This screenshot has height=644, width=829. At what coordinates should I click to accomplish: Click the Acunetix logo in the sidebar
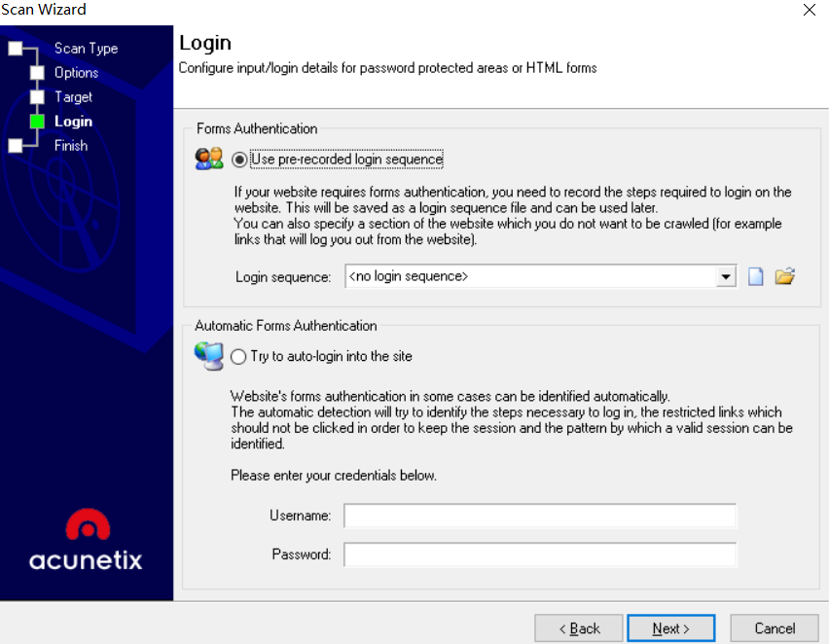point(87,539)
